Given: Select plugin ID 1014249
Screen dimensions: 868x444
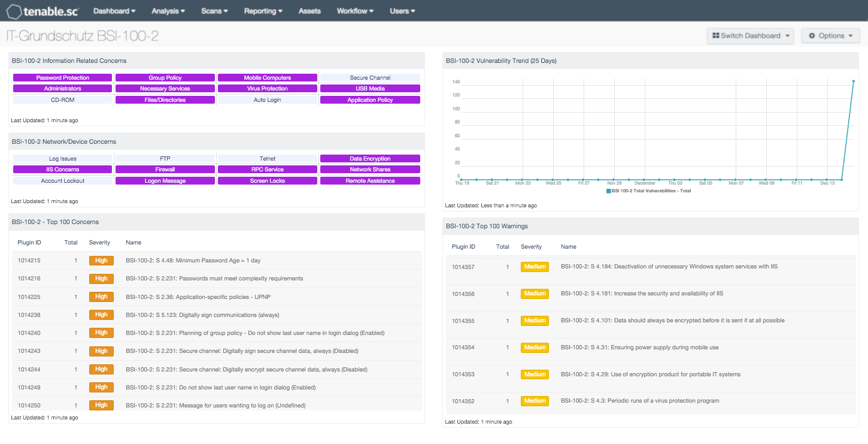Looking at the screenshot, I should click(29, 388).
